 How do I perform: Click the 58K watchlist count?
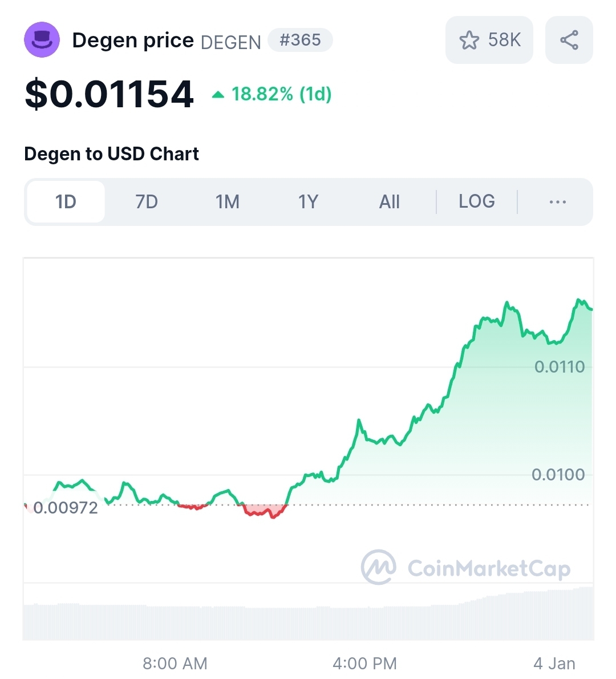coord(504,40)
